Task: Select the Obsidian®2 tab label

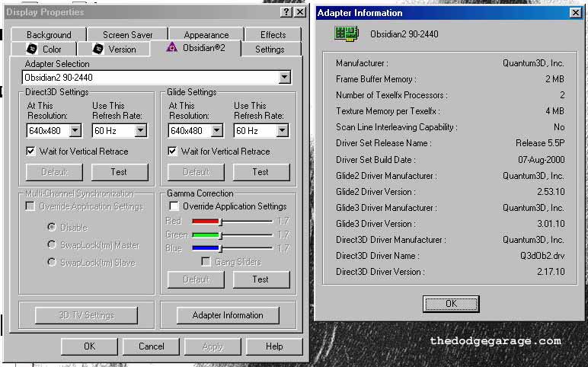Action: [203, 48]
